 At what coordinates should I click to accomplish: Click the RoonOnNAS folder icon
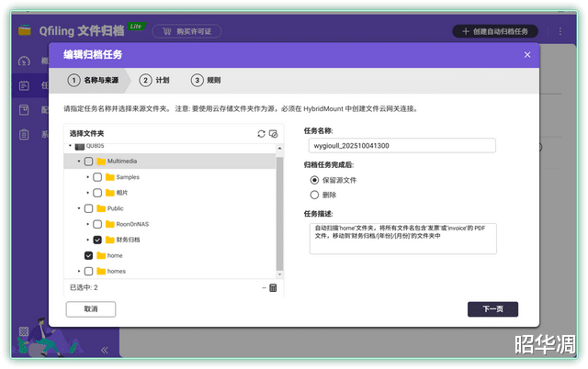pos(110,224)
